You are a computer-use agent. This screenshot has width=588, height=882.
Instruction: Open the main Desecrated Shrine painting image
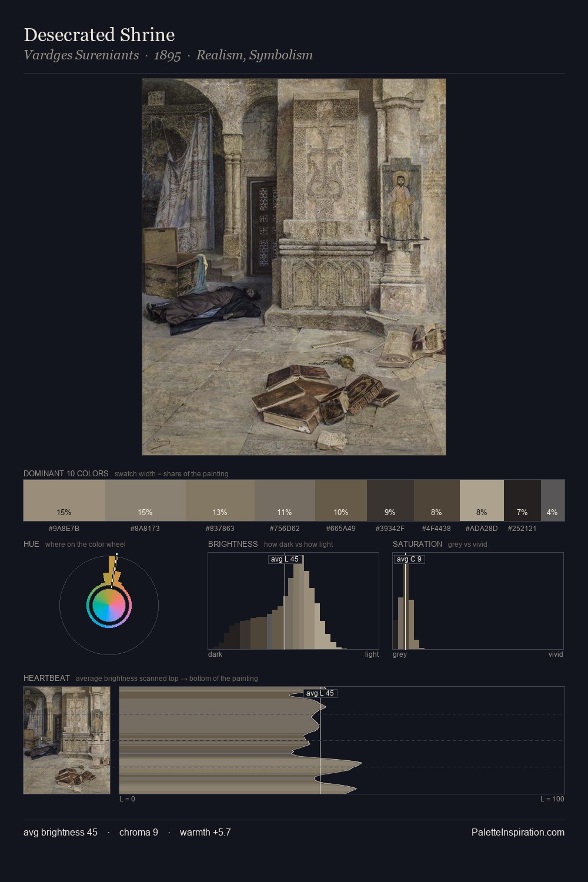[x=294, y=267]
